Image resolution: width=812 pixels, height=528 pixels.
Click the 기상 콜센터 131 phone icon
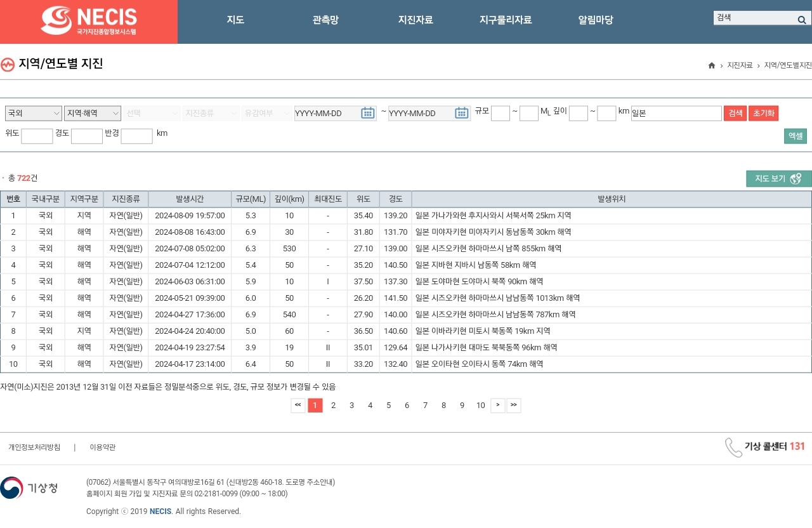pos(733,447)
